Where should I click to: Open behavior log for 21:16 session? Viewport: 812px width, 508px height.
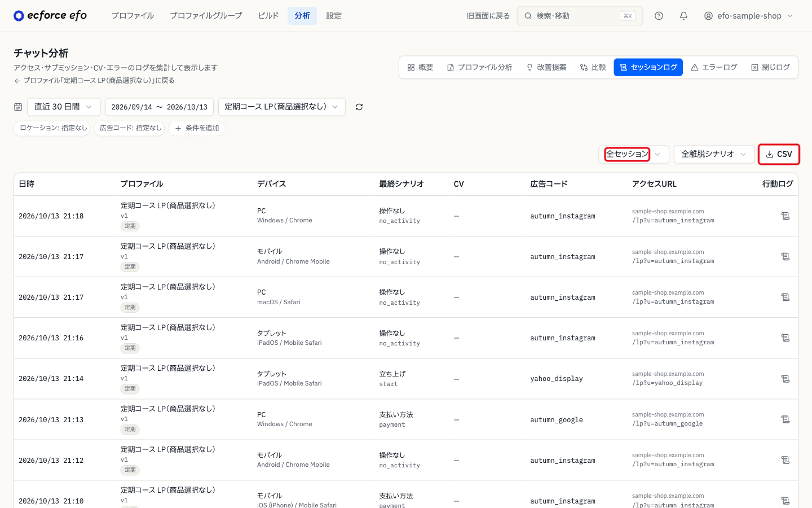(785, 338)
